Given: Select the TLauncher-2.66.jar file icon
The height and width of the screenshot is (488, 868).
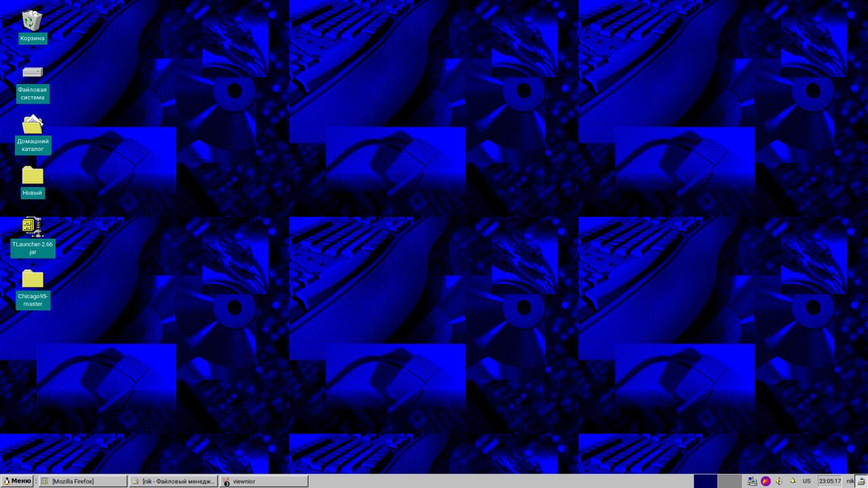Looking at the screenshot, I should coord(33,227).
